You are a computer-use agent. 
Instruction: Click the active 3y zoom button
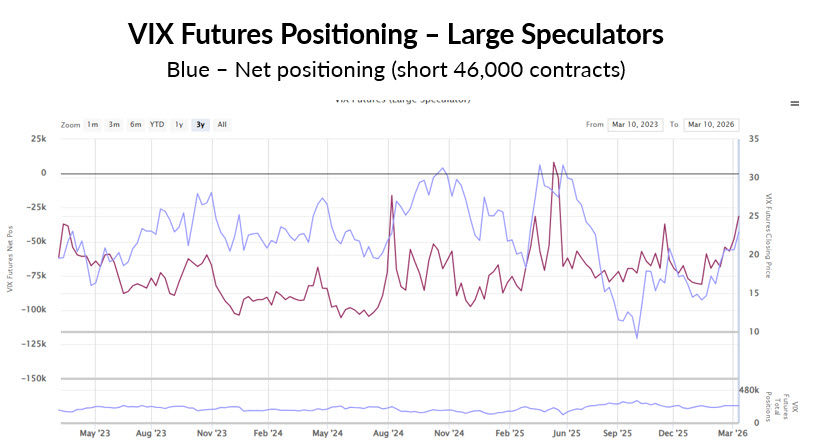(201, 125)
